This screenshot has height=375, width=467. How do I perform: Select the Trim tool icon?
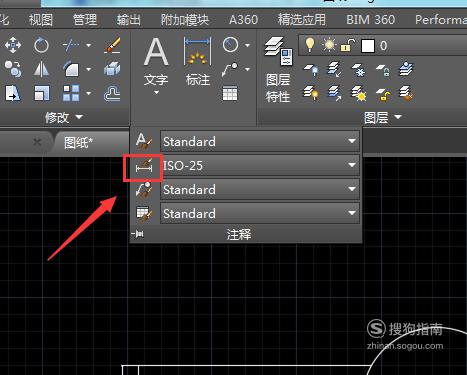pos(71,45)
